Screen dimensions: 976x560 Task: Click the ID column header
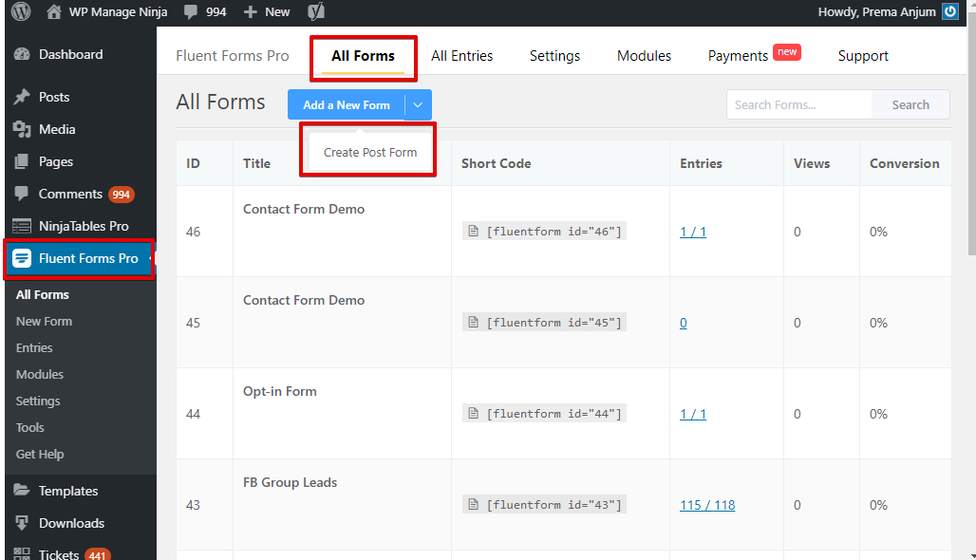(193, 163)
